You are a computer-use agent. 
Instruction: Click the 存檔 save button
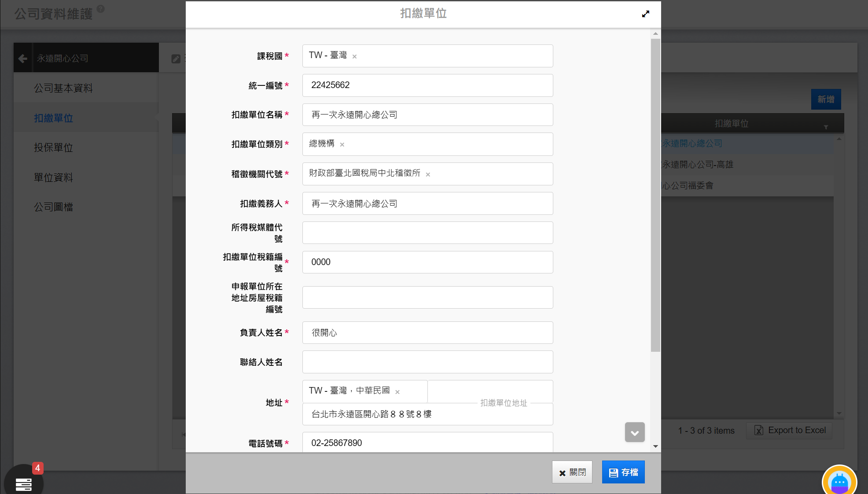623,472
